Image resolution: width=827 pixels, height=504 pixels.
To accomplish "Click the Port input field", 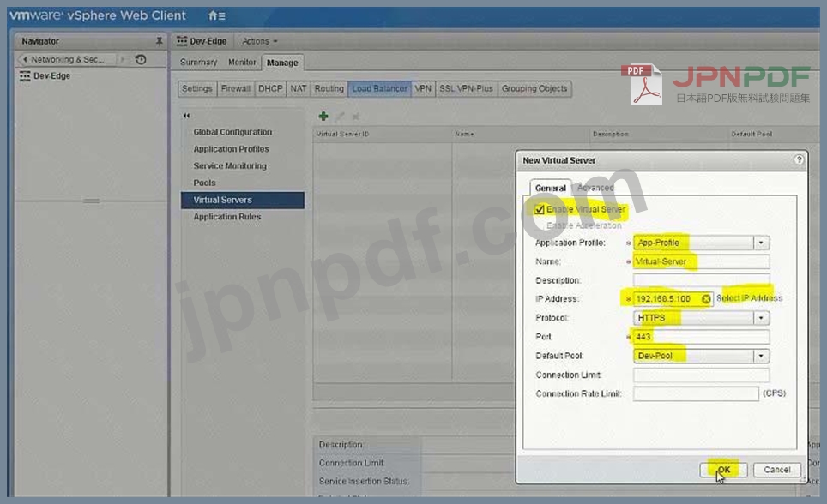I will (701, 337).
